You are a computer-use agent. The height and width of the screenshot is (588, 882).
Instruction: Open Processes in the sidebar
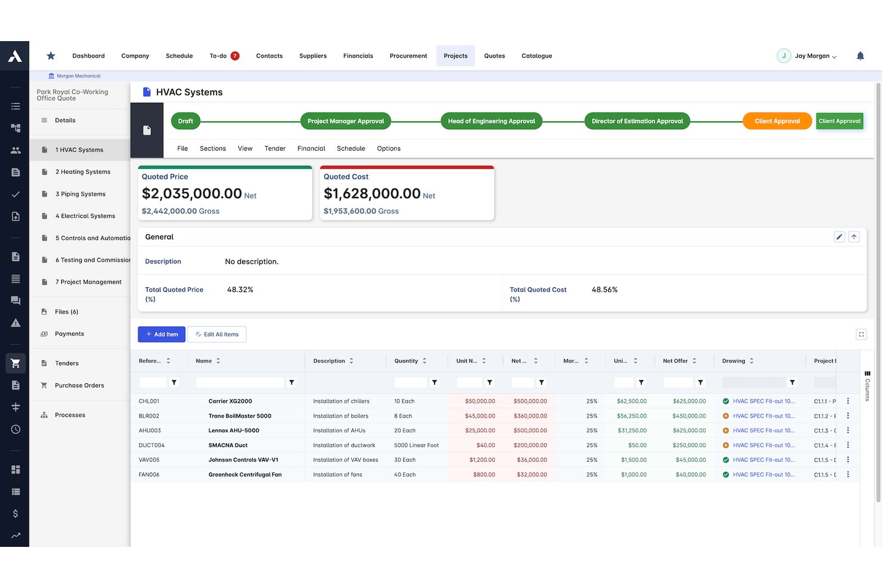coord(70,415)
